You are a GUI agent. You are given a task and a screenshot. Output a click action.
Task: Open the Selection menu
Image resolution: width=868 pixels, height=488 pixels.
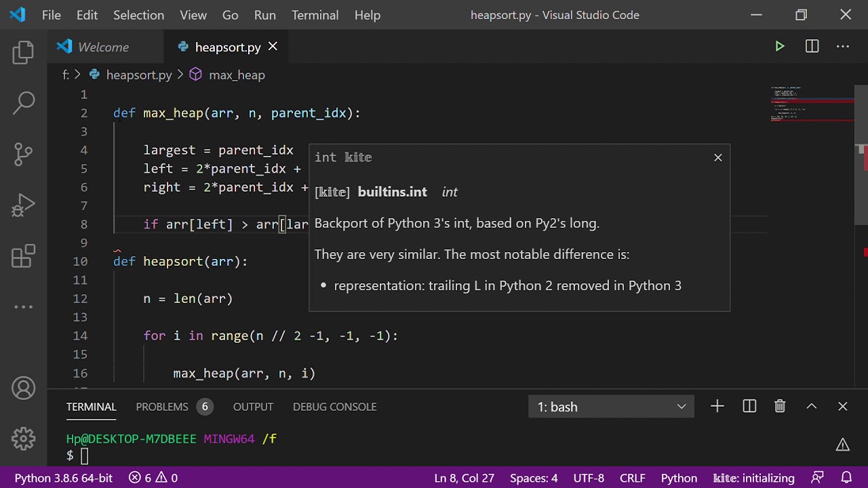click(x=138, y=15)
